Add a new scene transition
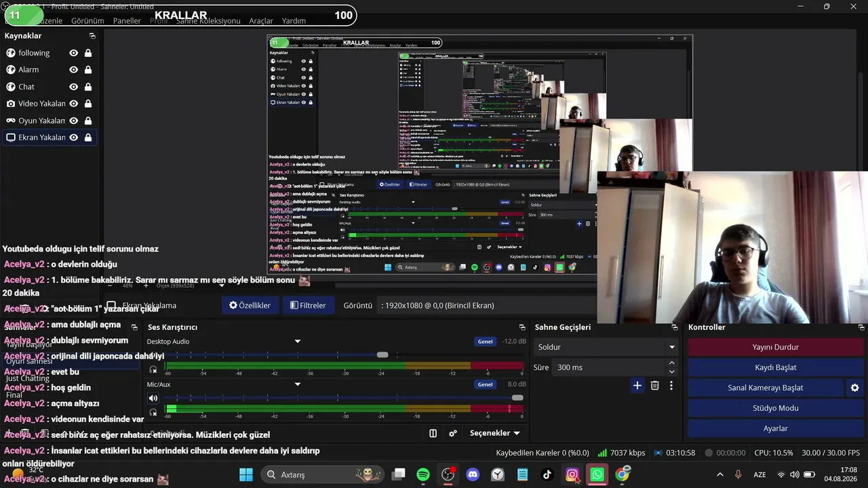Viewport: 868px width, 488px height. 637,386
